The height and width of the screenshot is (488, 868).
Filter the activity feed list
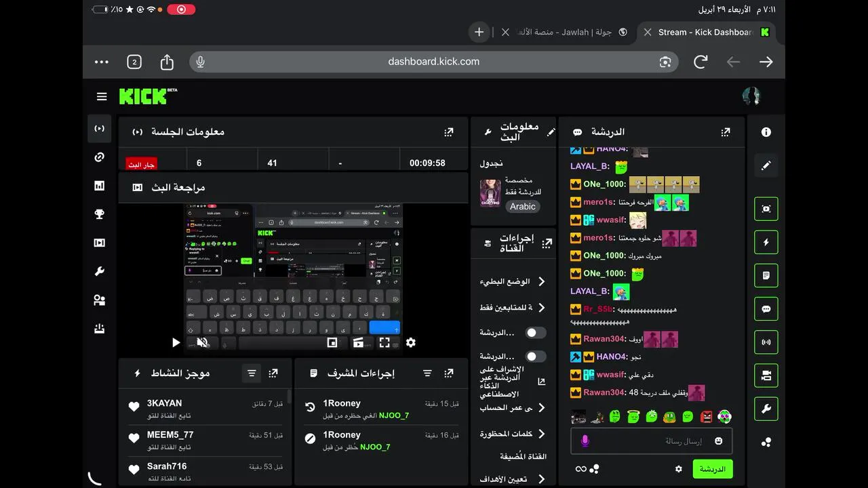pyautogui.click(x=252, y=373)
